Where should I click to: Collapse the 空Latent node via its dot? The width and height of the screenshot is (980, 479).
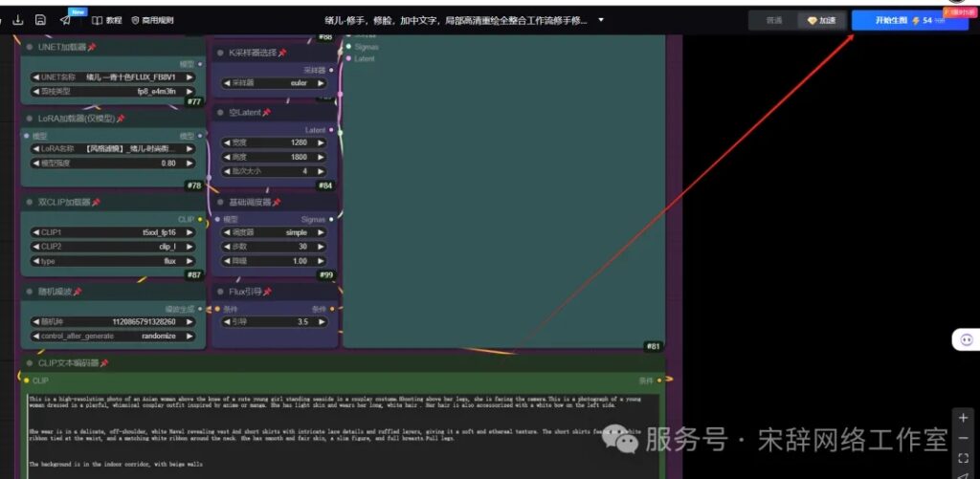tap(220, 113)
